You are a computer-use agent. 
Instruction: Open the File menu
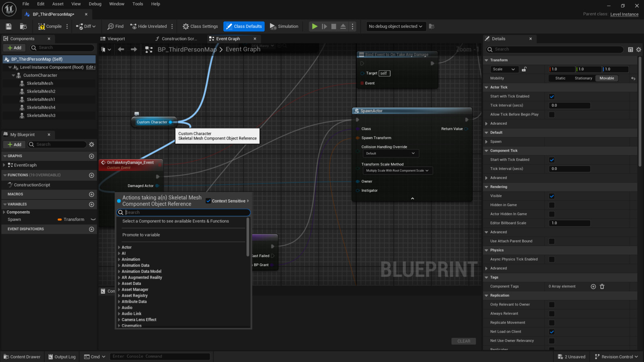click(x=26, y=4)
